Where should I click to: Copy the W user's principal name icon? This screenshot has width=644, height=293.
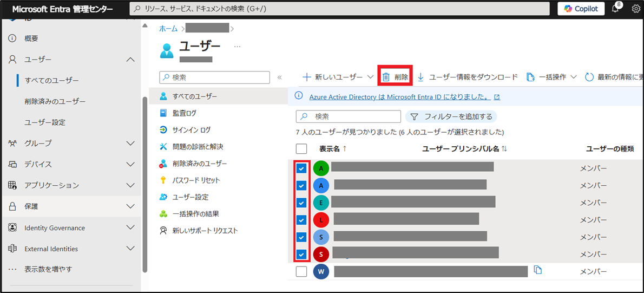coord(538,270)
